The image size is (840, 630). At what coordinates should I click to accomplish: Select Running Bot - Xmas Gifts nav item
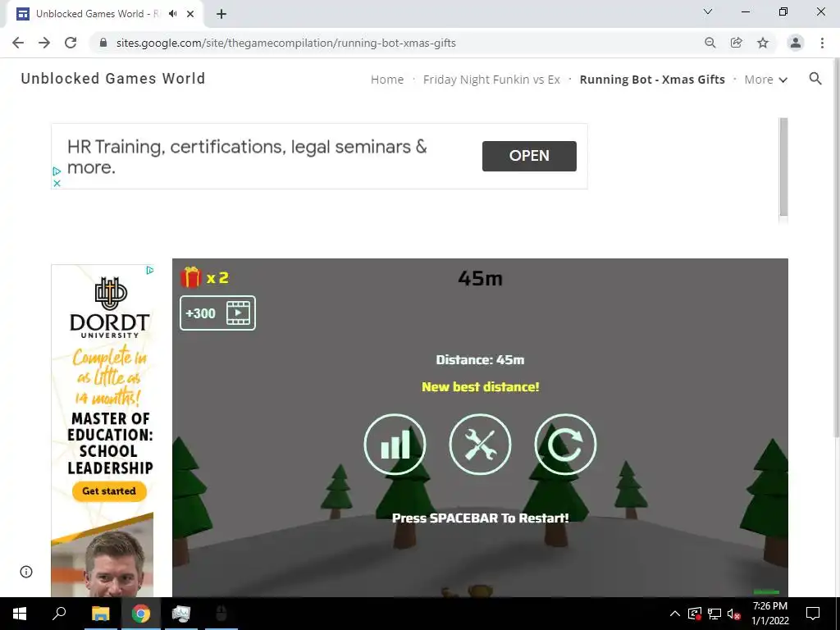point(652,80)
